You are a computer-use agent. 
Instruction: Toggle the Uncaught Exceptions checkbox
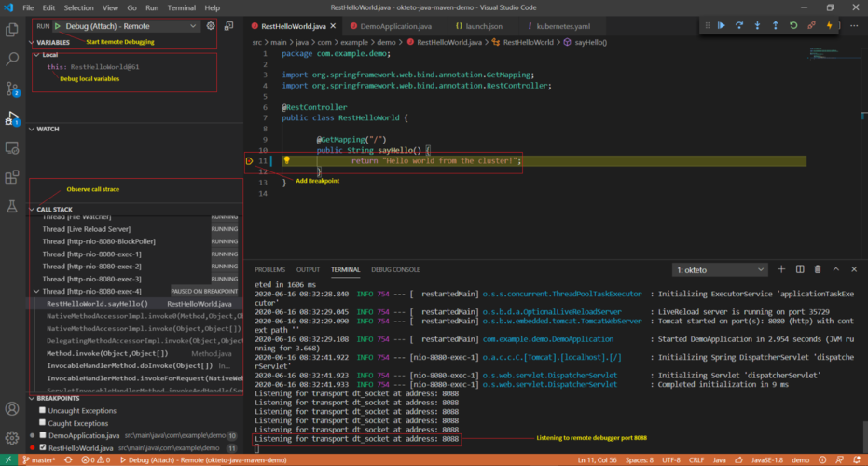pyautogui.click(x=43, y=410)
